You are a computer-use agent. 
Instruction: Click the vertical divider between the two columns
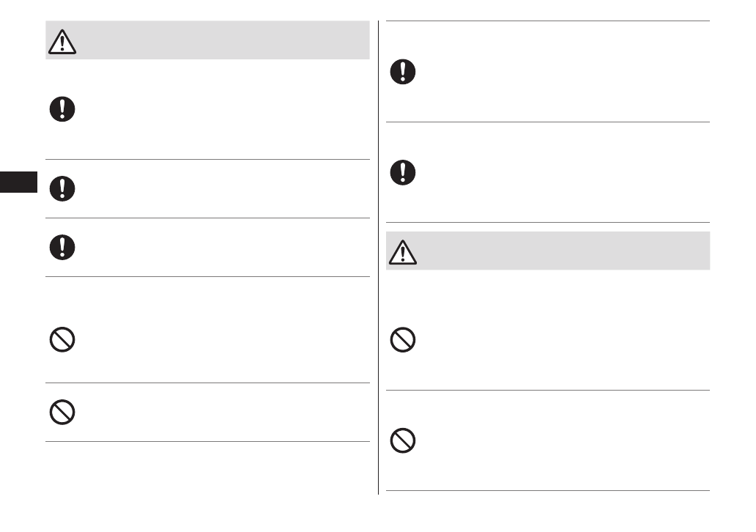point(379,256)
